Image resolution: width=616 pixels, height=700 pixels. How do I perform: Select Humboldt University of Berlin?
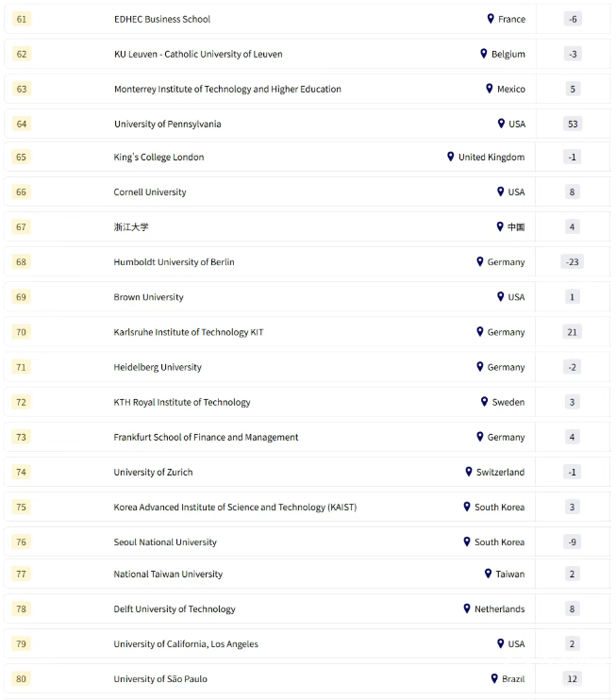(x=174, y=261)
